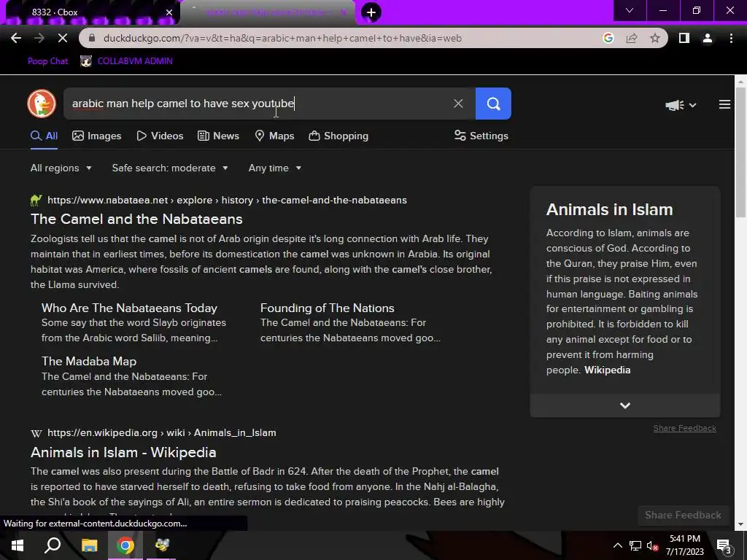Open the Safe search dropdown
Image resolution: width=747 pixels, height=560 pixels.
170,168
